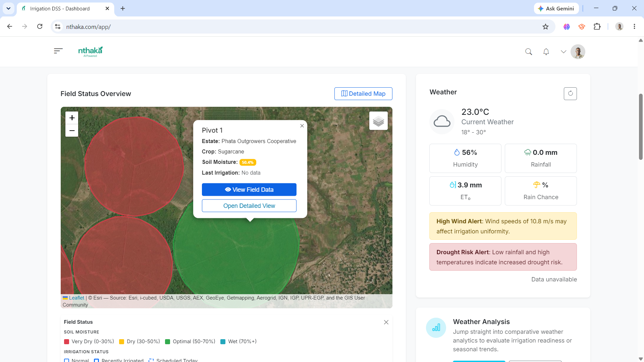Reload the page
Screen dimensions: 644x362
tap(40, 27)
